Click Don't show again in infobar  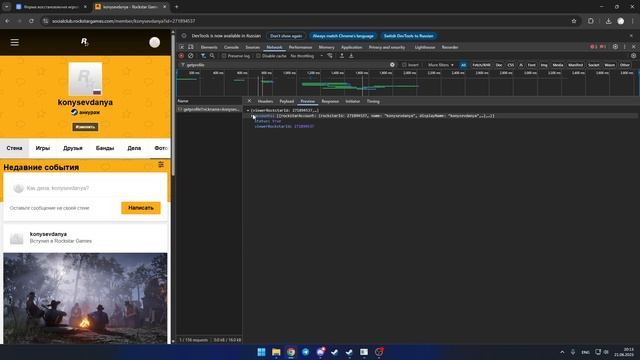[x=286, y=36]
